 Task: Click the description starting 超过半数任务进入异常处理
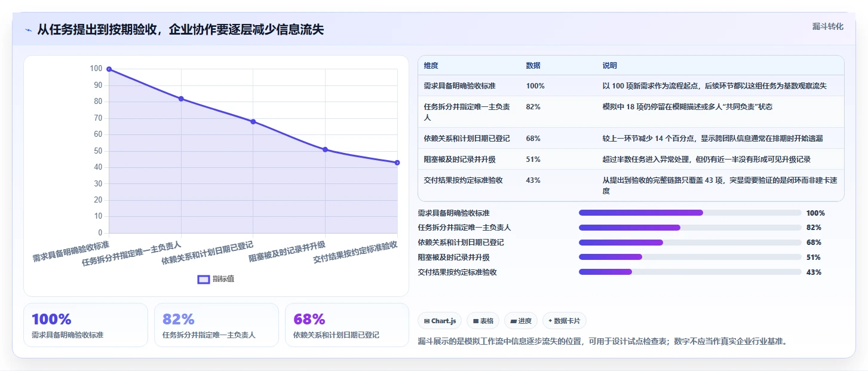coord(707,160)
